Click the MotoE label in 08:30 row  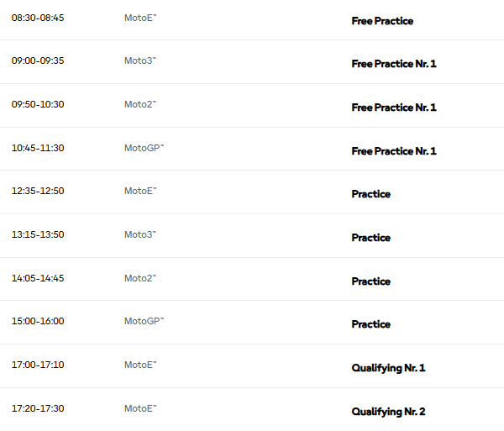point(140,18)
